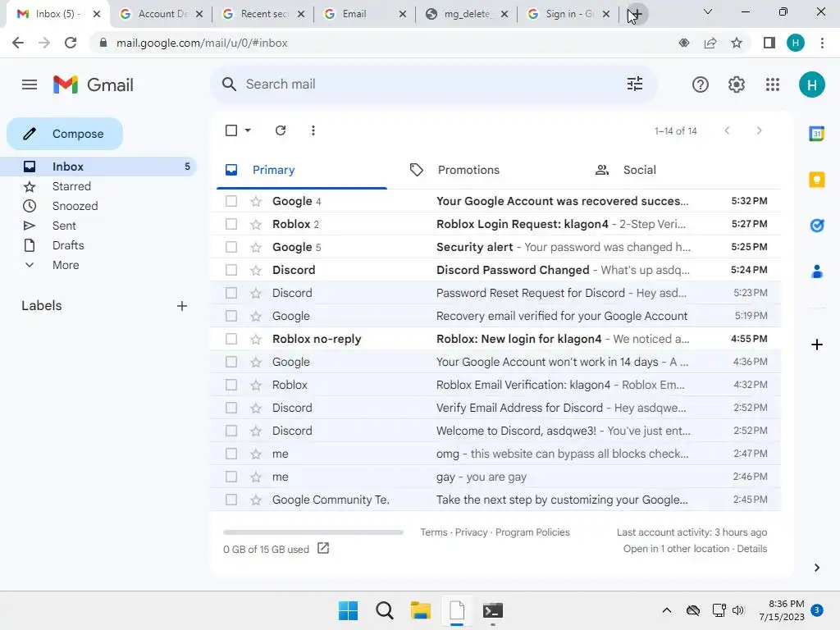
Task: Open 'Roblox Email Verification: klagon4' email
Action: click(x=495, y=386)
